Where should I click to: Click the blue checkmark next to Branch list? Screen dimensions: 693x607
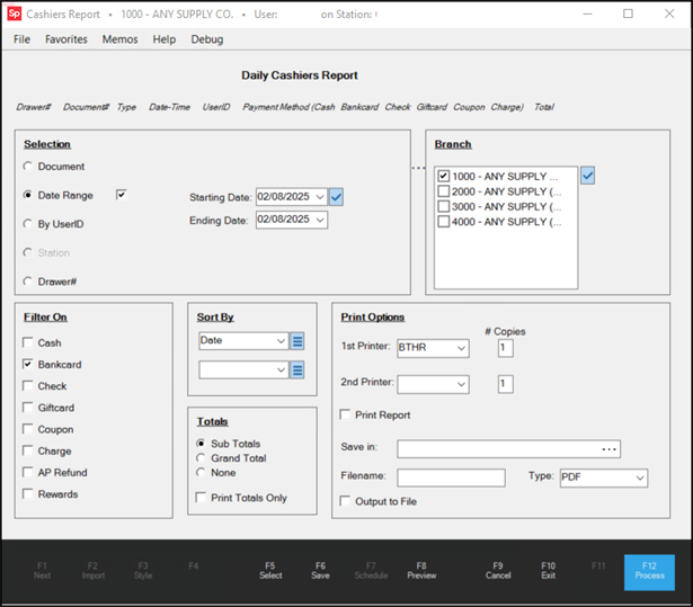coord(588,176)
